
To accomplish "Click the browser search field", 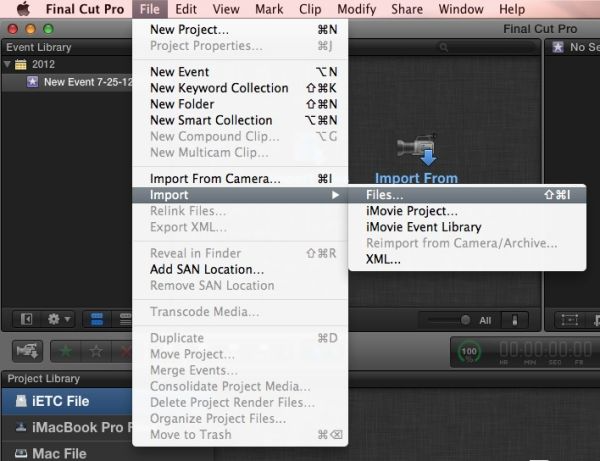I will (486, 47).
